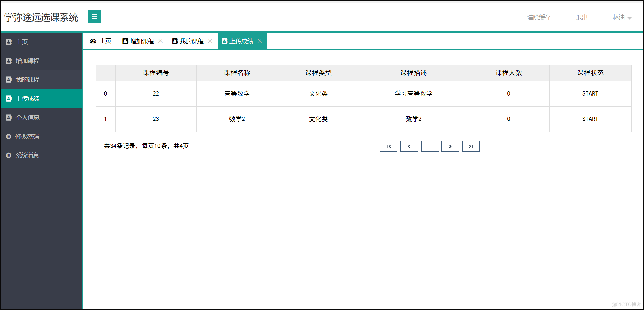This screenshot has height=310, width=644.
Task: Go to the first page of records
Action: click(389, 146)
